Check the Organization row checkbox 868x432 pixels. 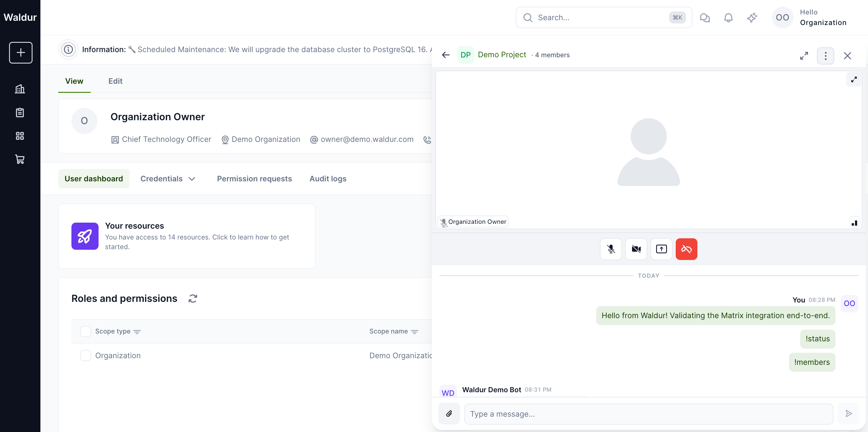click(86, 355)
